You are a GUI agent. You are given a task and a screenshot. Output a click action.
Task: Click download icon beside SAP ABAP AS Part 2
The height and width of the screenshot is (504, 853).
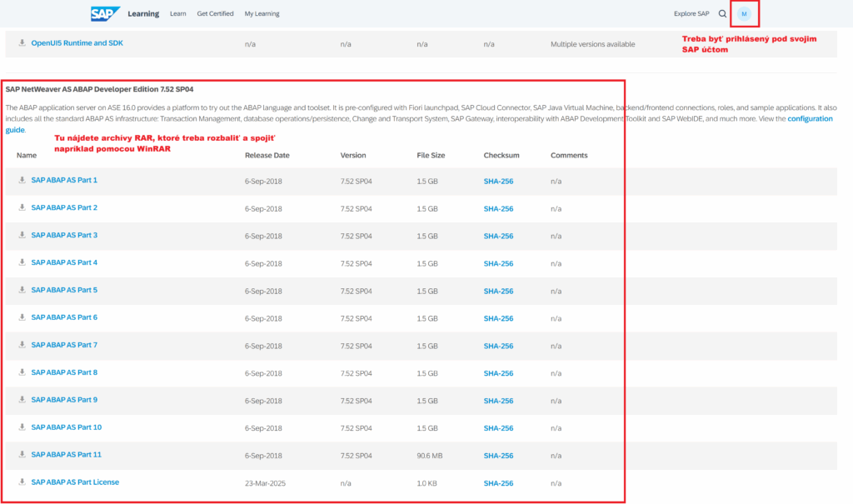pyautogui.click(x=22, y=207)
